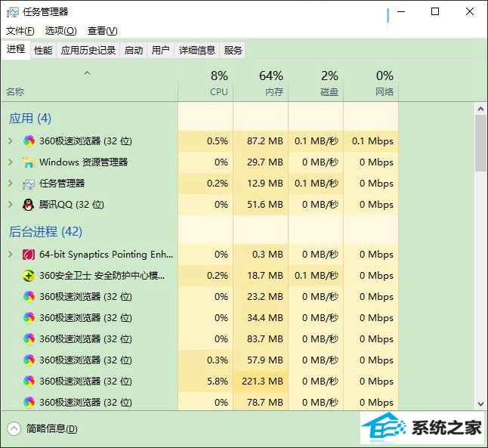Select the 后台进程 (42) group heading
This screenshot has width=488, height=448.
(x=45, y=232)
